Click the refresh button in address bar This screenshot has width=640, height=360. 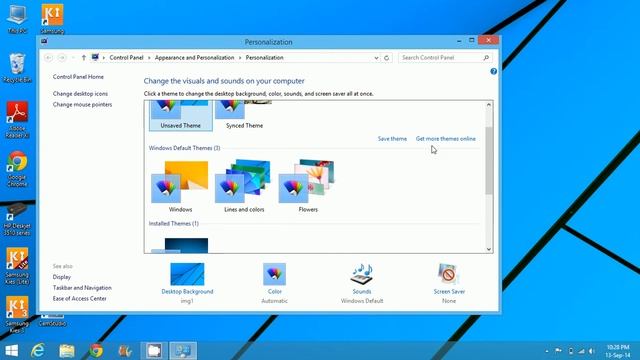coord(387,58)
